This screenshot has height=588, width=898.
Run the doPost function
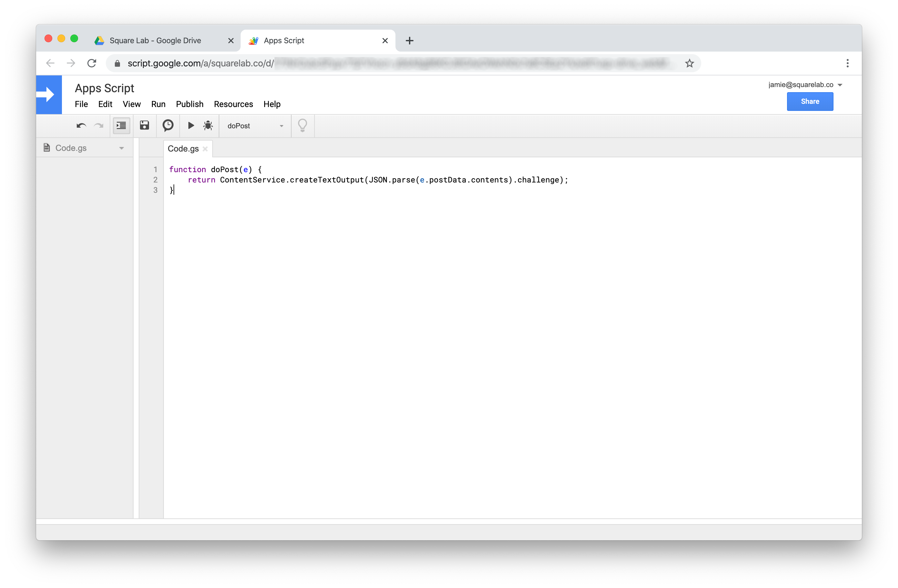pyautogui.click(x=191, y=126)
